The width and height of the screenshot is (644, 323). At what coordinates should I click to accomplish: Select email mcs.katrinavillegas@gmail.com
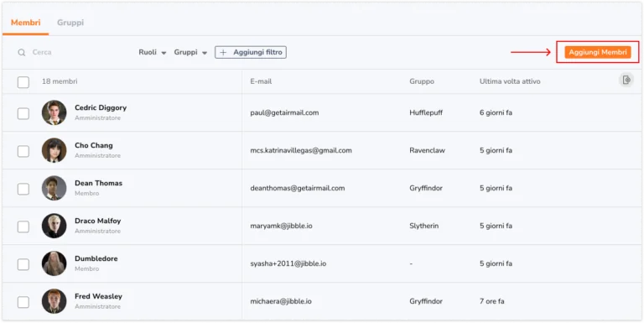pyautogui.click(x=301, y=150)
